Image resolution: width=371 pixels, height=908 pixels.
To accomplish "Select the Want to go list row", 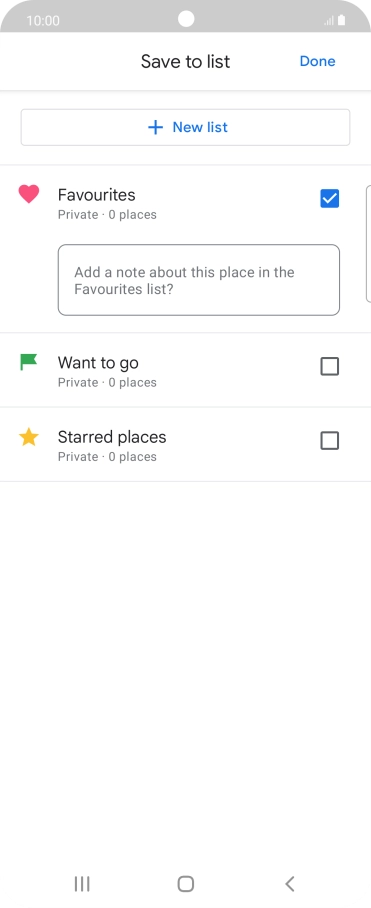I will [185, 370].
